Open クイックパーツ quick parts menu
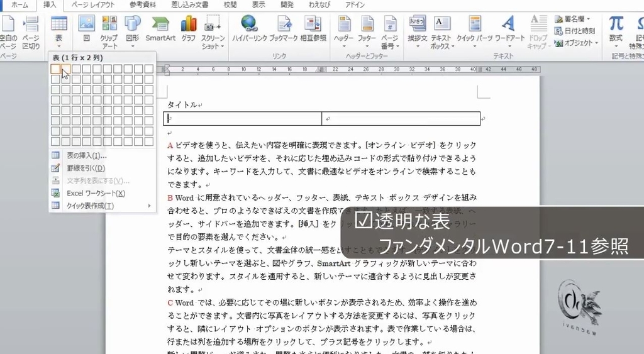 474,32
